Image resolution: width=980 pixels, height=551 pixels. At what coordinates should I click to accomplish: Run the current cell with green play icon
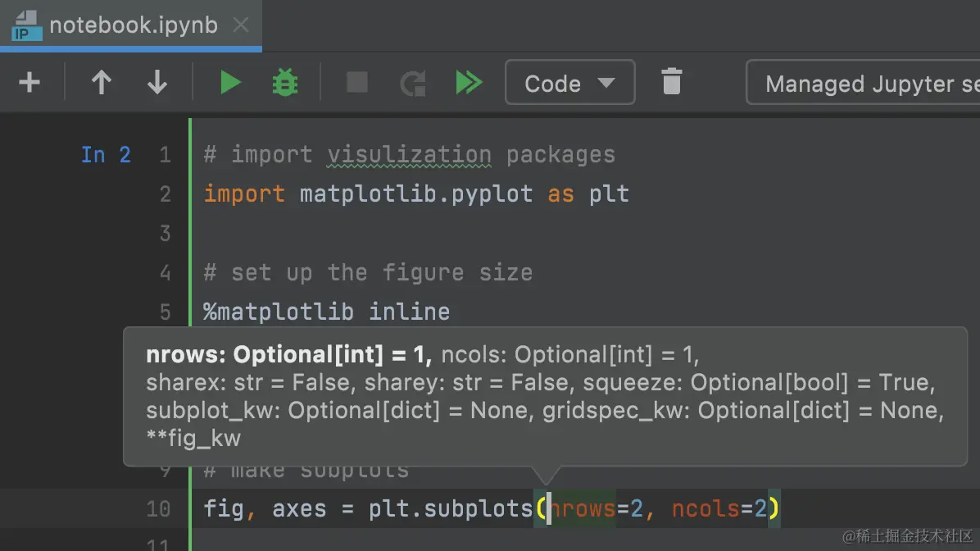pos(230,83)
